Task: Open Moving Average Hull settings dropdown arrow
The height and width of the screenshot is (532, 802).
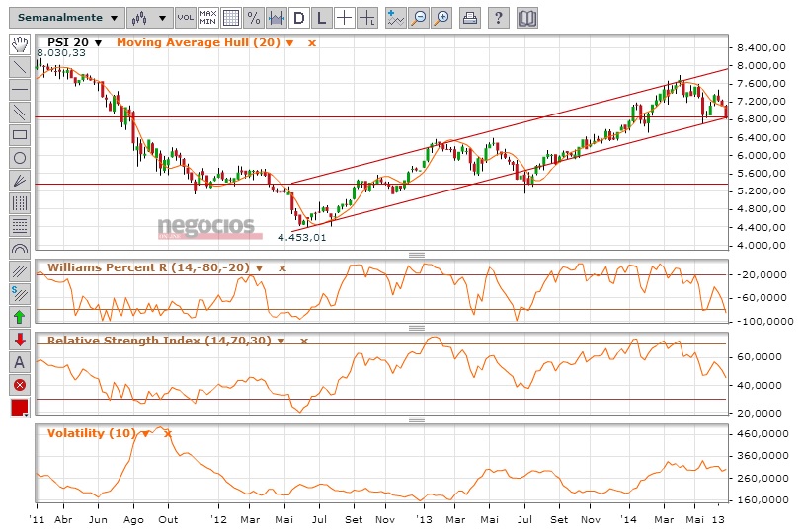Action: pyautogui.click(x=289, y=43)
